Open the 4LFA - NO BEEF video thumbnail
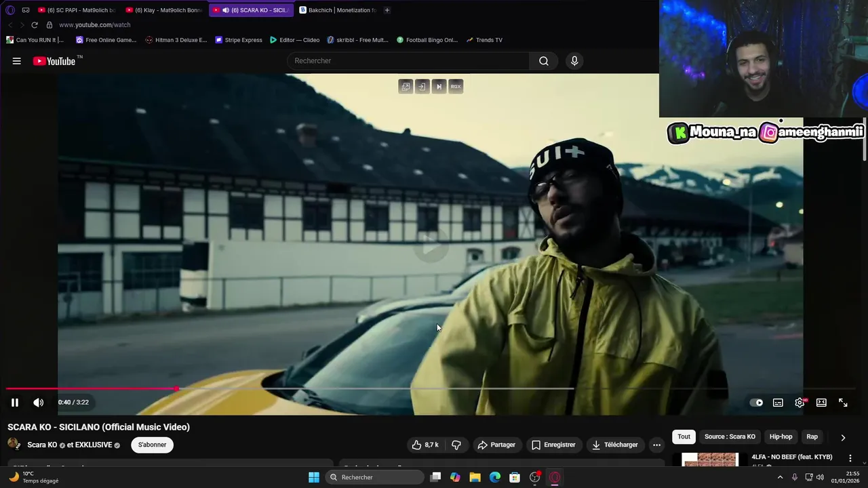 coord(709,460)
